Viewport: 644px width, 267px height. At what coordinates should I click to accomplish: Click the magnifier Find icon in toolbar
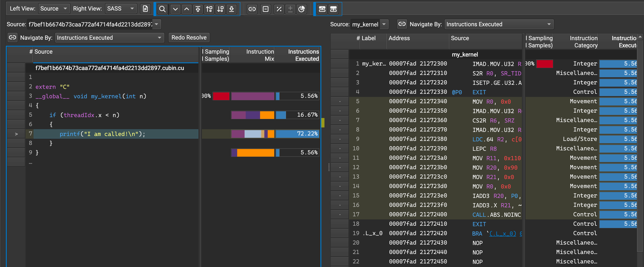tap(162, 9)
